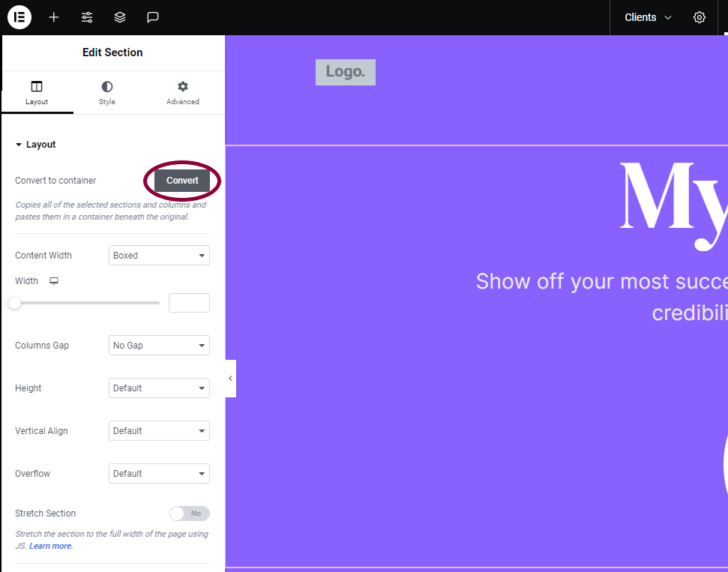This screenshot has width=728, height=572.
Task: Click the Convert button
Action: click(182, 181)
